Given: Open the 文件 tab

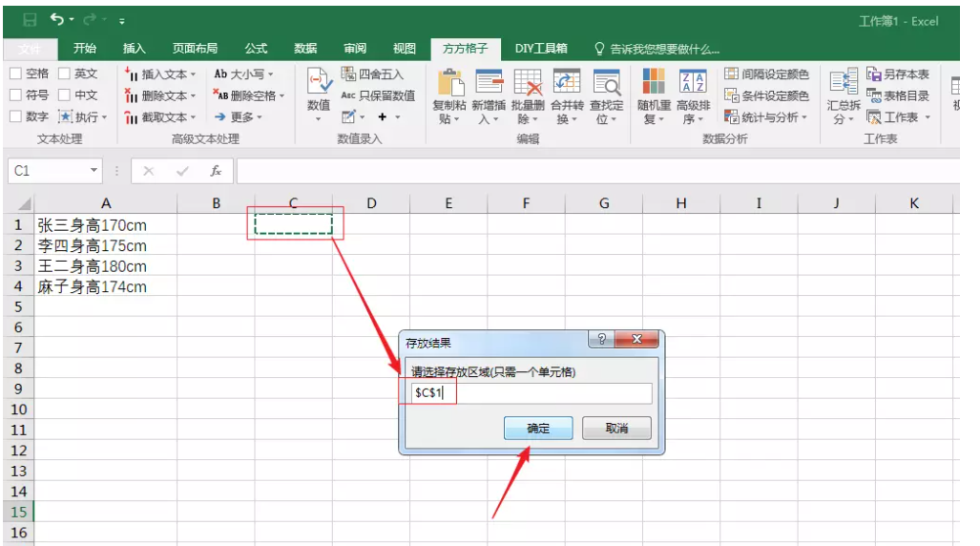Looking at the screenshot, I should tap(30, 49).
